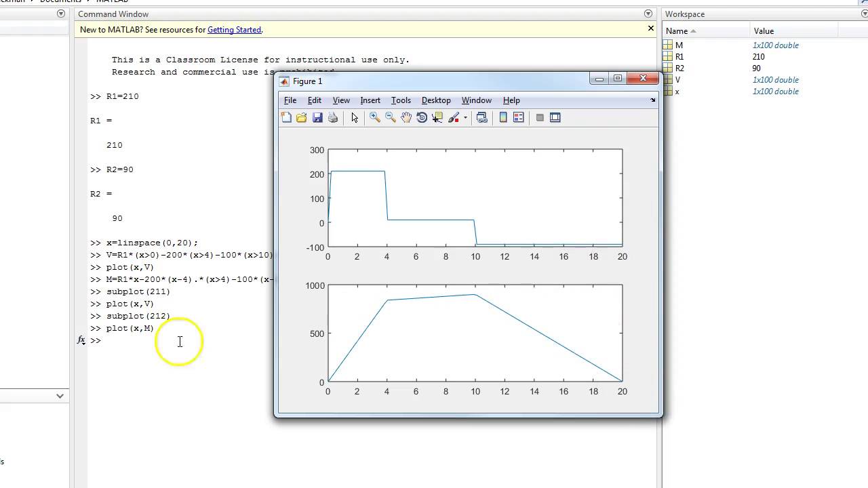
Task: Maximize the Figure 1 window
Action: coord(618,79)
